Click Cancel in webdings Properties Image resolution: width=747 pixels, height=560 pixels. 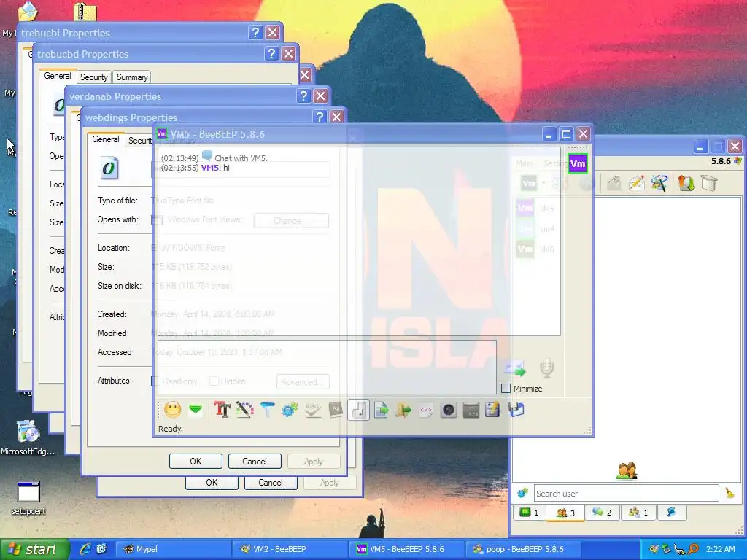tap(255, 462)
